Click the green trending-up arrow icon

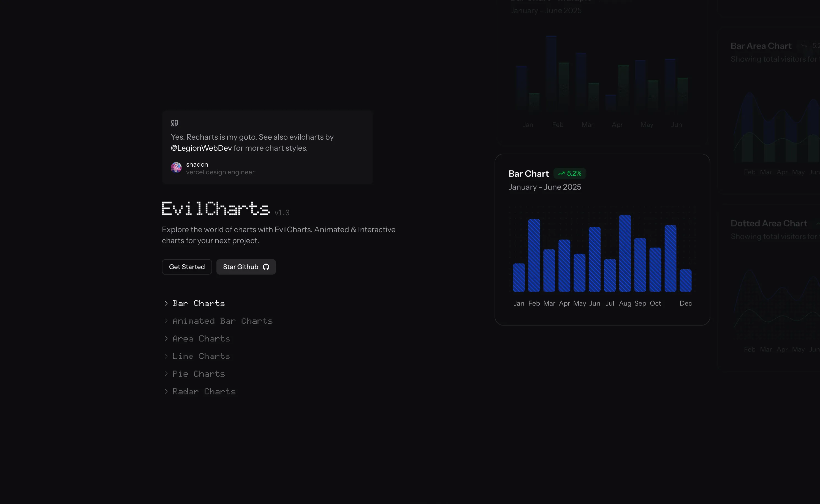561,173
